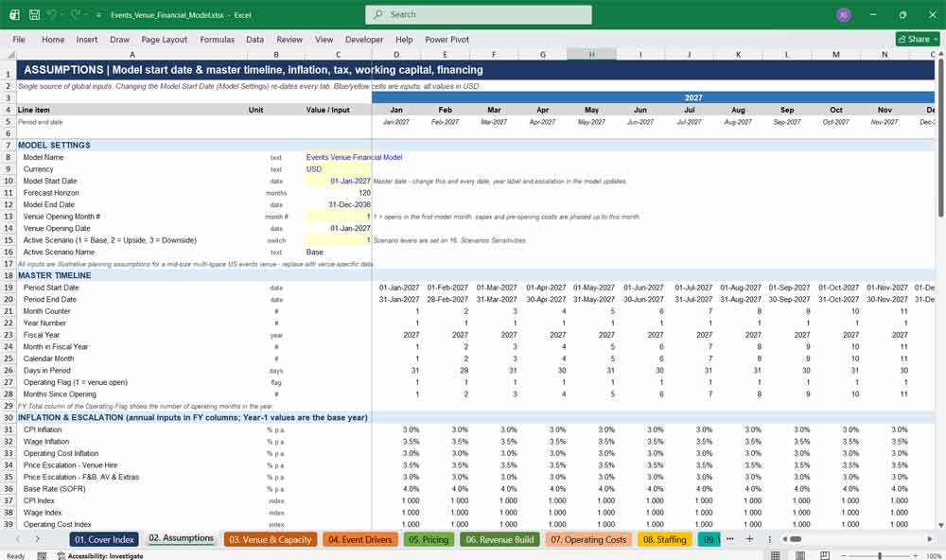
Task: Select column H header
Action: point(591,54)
